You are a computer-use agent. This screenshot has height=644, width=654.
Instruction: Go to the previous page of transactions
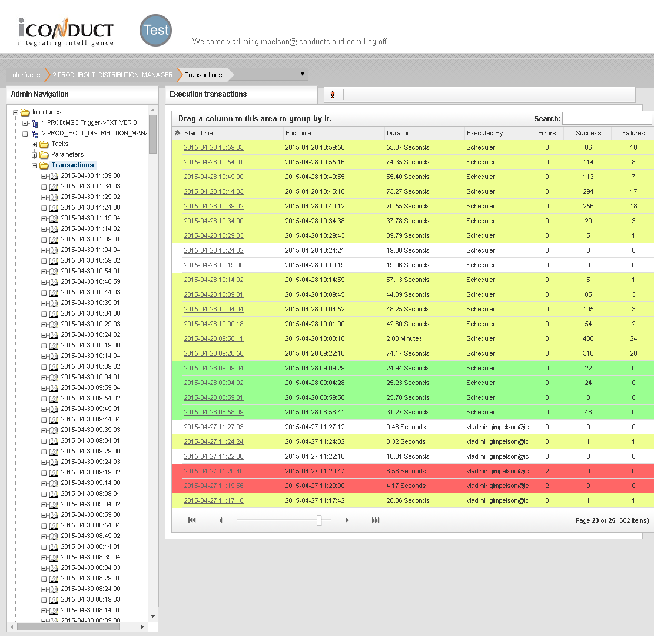click(221, 520)
